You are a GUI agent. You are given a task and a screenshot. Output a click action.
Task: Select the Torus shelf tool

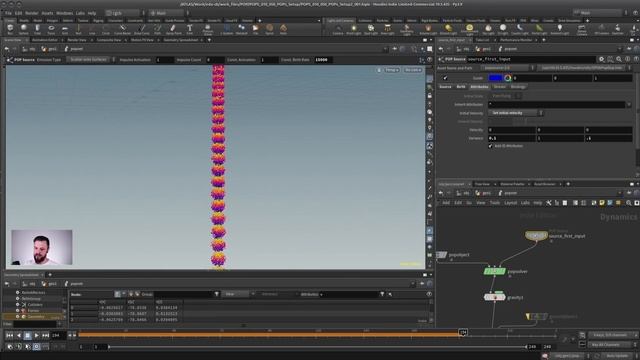[51, 29]
